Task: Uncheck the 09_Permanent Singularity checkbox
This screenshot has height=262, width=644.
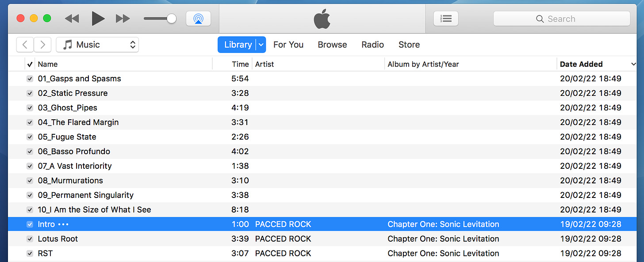Action: (x=30, y=195)
